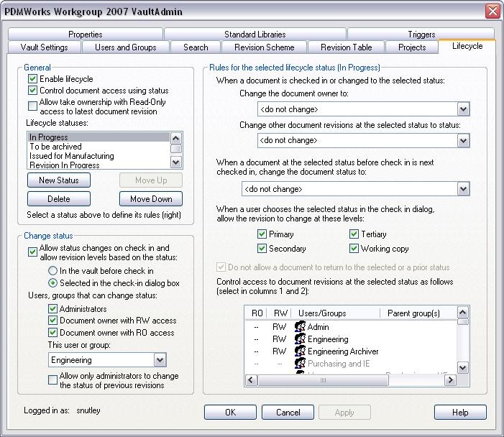Screen dimensions: 504x437
Task: Click lifecycle statuses list scrollbar thumb
Action: (176, 149)
